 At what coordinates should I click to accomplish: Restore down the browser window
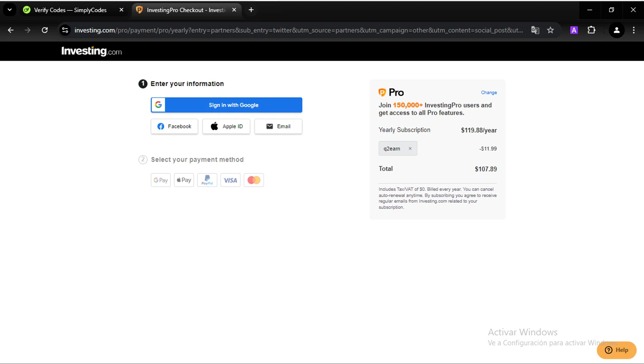pyautogui.click(x=611, y=10)
